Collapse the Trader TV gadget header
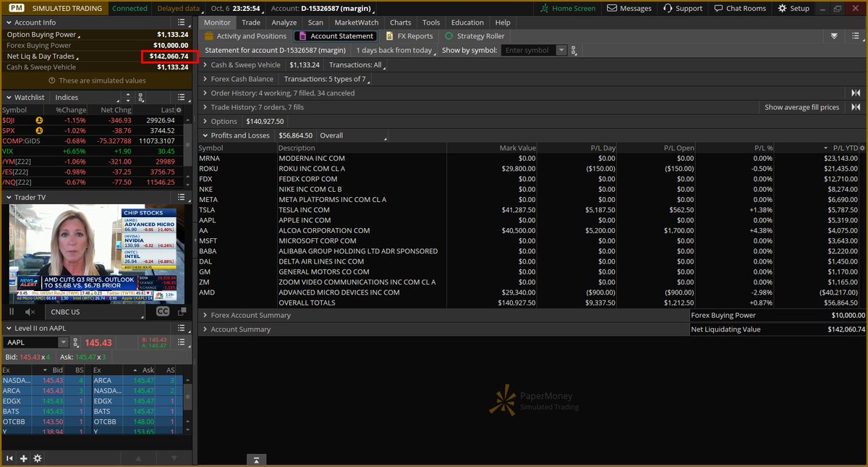 [8, 197]
